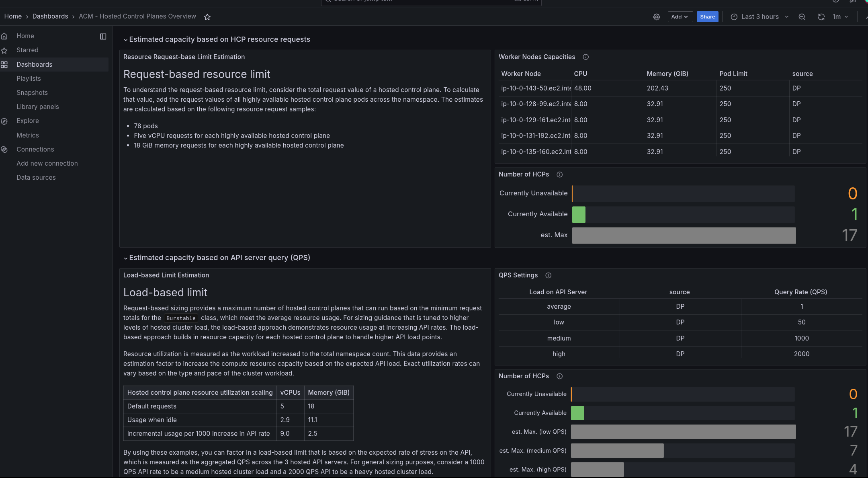The image size is (868, 478).
Task: Toggle the sidebar dock menu button
Action: pos(103,37)
